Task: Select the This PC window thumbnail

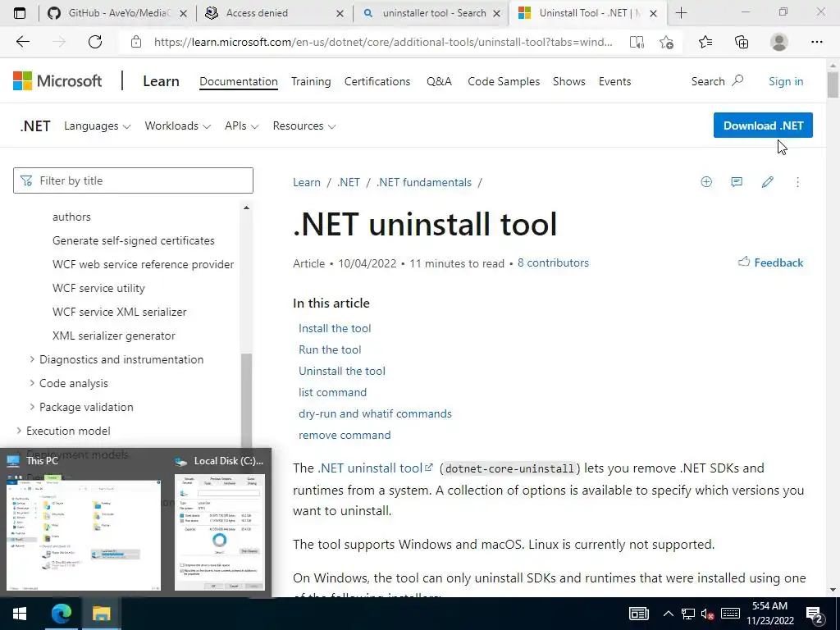Action: 84,523
